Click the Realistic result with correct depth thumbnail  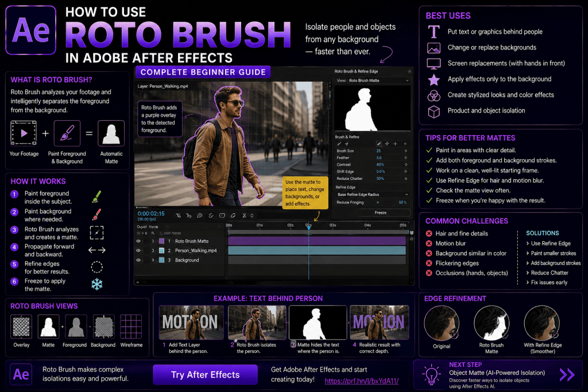click(379, 322)
